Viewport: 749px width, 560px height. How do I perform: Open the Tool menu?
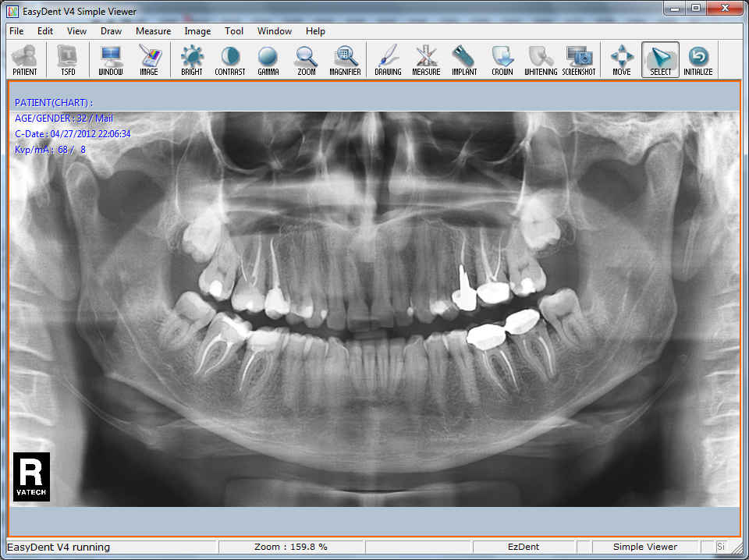click(234, 31)
